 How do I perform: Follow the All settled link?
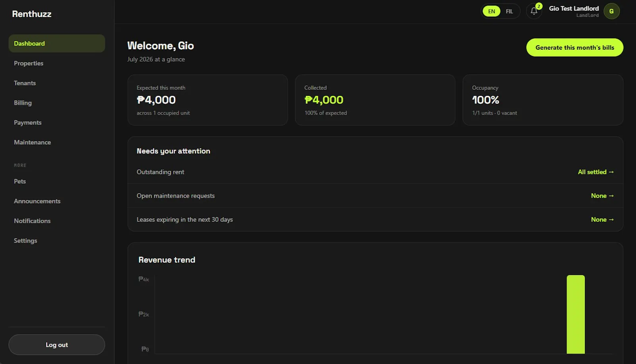point(595,172)
